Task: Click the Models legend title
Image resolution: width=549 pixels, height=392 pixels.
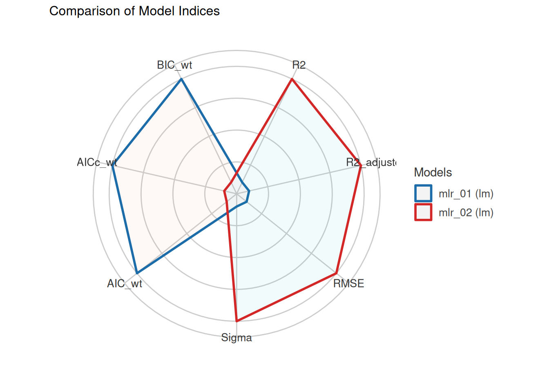Action: [x=433, y=172]
